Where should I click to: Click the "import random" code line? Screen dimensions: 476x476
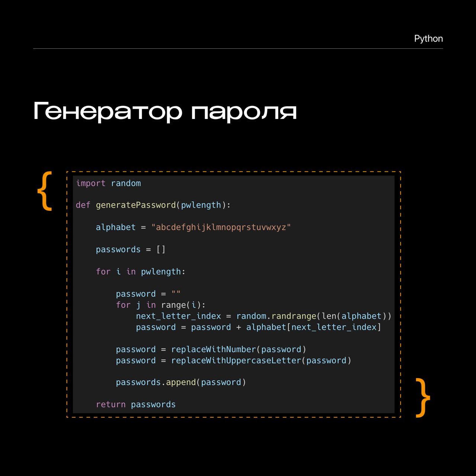(108, 183)
